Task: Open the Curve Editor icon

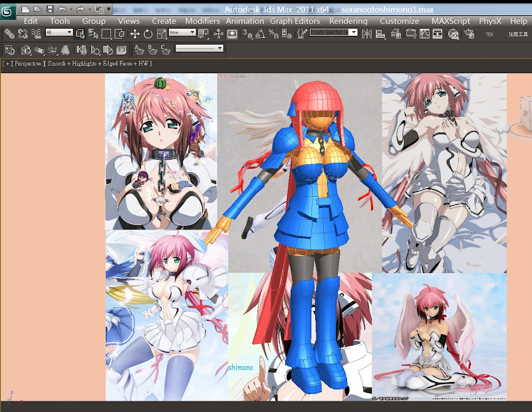Action: pyautogui.click(x=424, y=34)
